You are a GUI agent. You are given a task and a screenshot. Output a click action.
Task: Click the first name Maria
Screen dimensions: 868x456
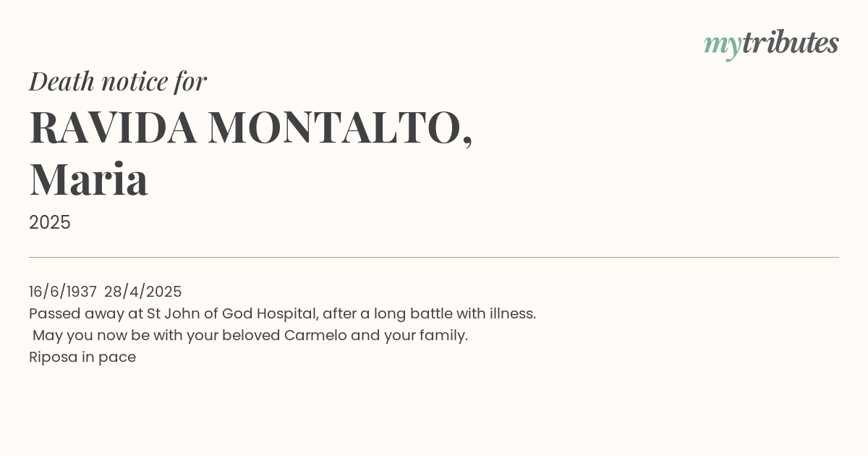pos(89,179)
